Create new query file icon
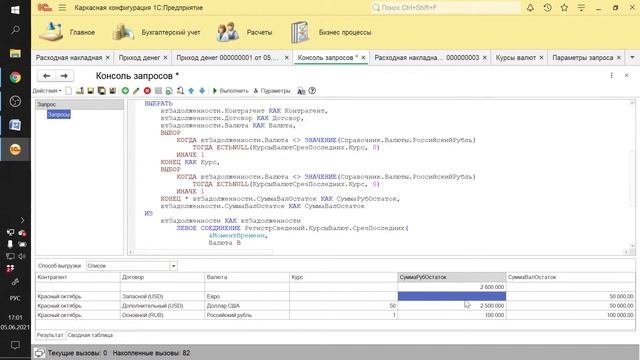 point(69,91)
